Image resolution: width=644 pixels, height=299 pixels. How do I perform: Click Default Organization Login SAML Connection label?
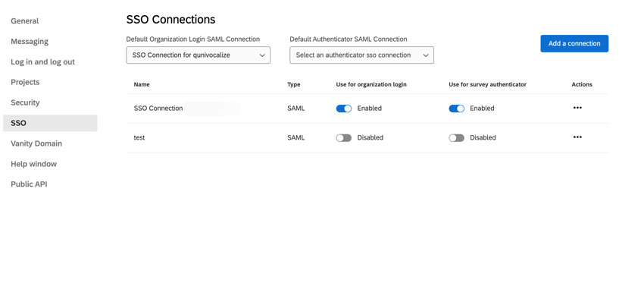193,39
